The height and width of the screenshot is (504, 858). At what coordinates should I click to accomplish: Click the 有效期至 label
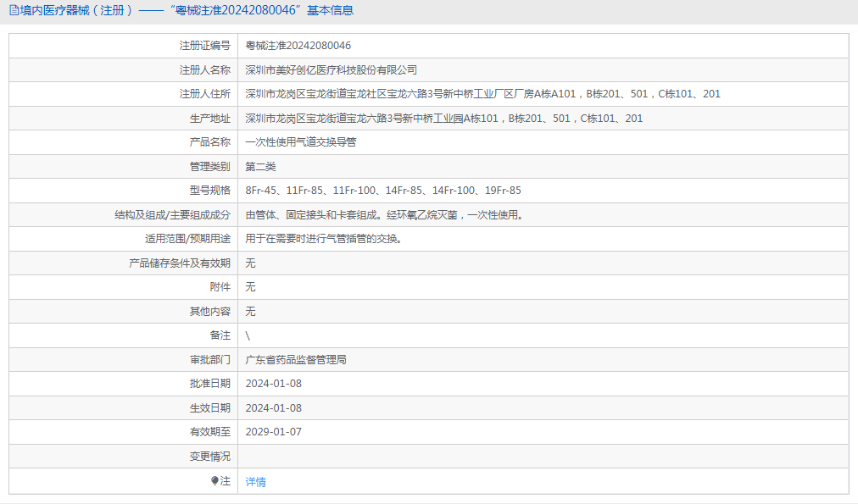[209, 432]
